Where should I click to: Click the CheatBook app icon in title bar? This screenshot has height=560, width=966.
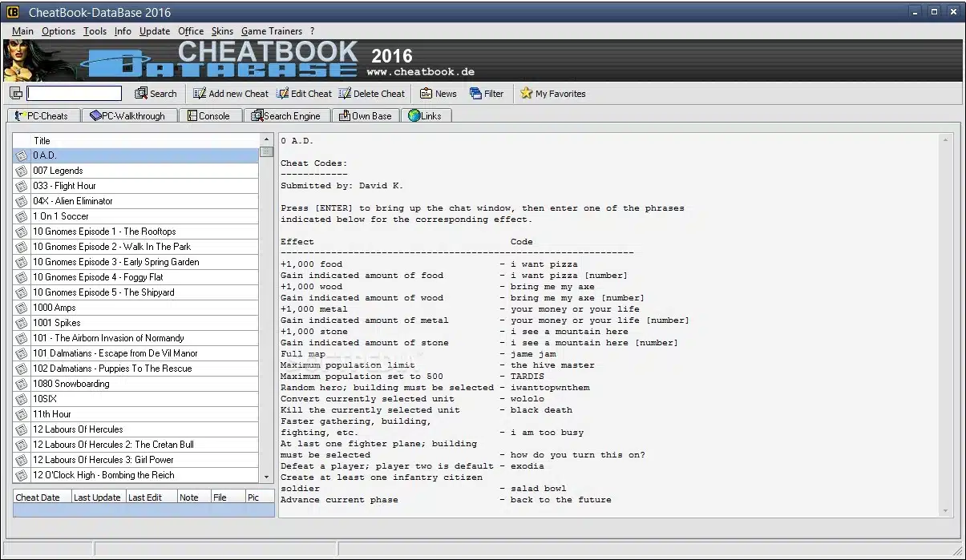tap(13, 12)
